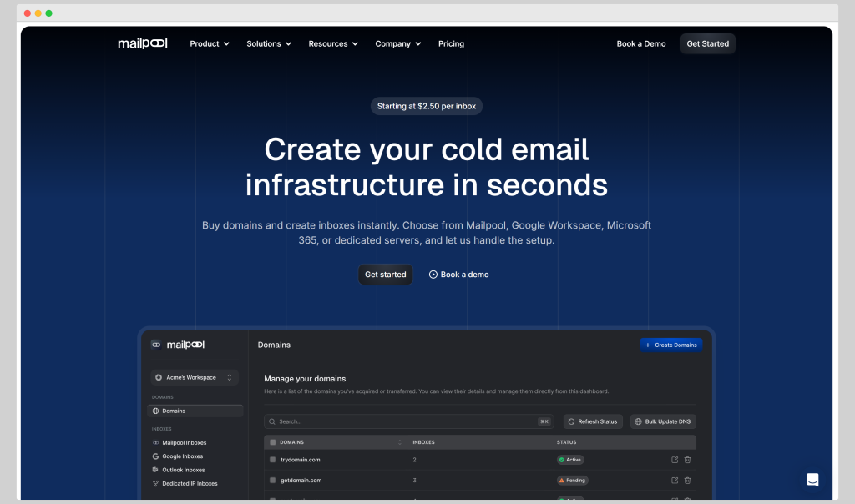Check the getdomain.com row checkbox
Image resolution: width=855 pixels, height=504 pixels.
[x=273, y=481]
